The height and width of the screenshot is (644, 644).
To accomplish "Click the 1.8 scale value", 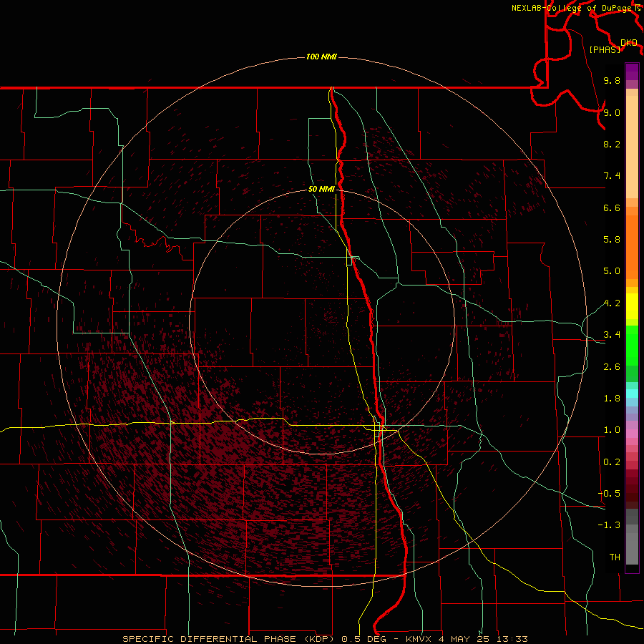I will [x=612, y=399].
